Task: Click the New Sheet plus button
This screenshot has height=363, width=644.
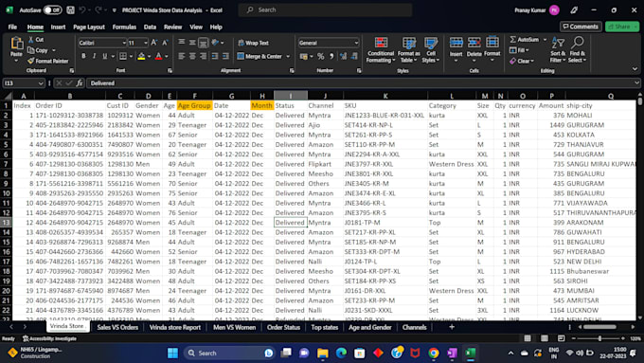Action: coord(452,327)
